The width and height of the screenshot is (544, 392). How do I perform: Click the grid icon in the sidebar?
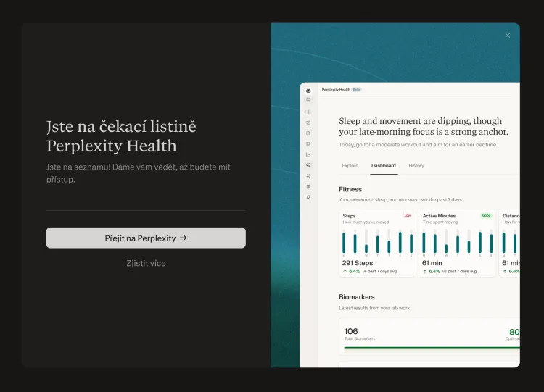(x=308, y=144)
